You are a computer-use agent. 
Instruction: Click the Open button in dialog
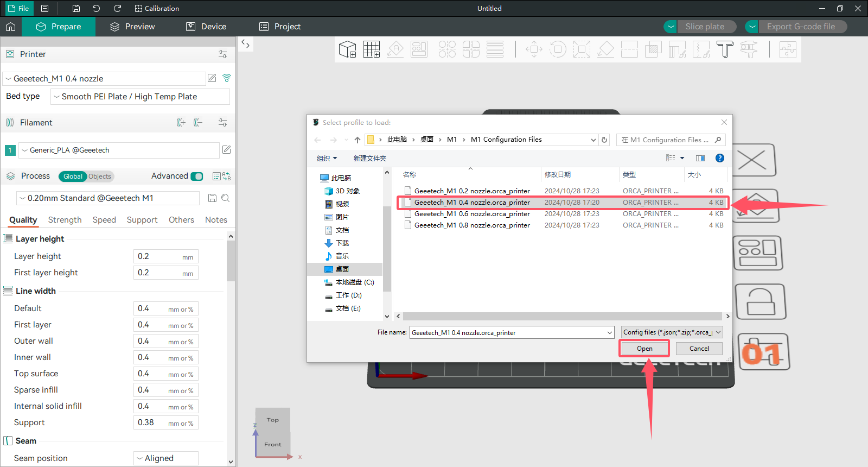click(644, 349)
